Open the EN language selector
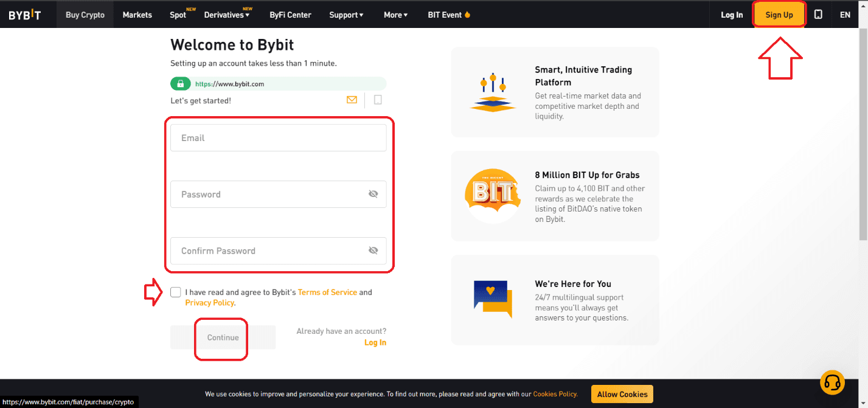 (x=845, y=15)
